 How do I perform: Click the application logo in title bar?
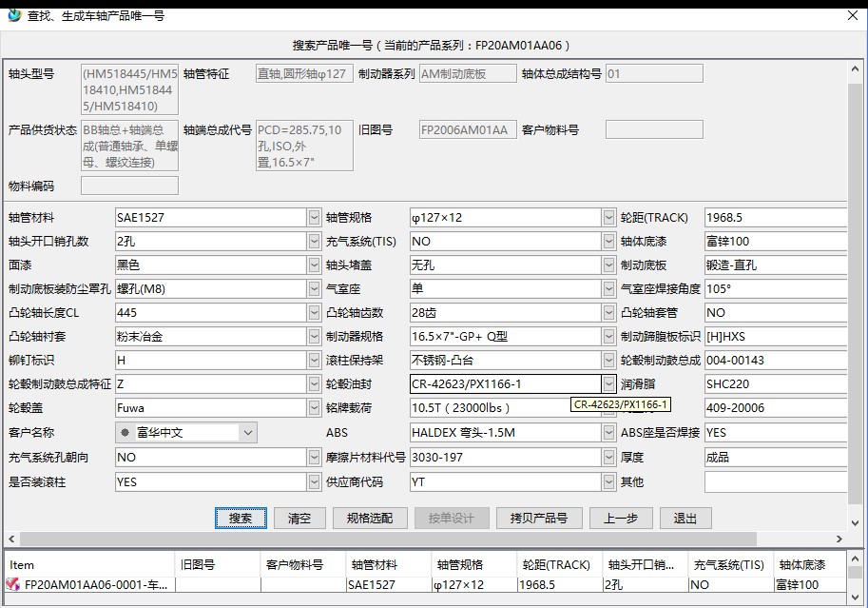[13, 15]
